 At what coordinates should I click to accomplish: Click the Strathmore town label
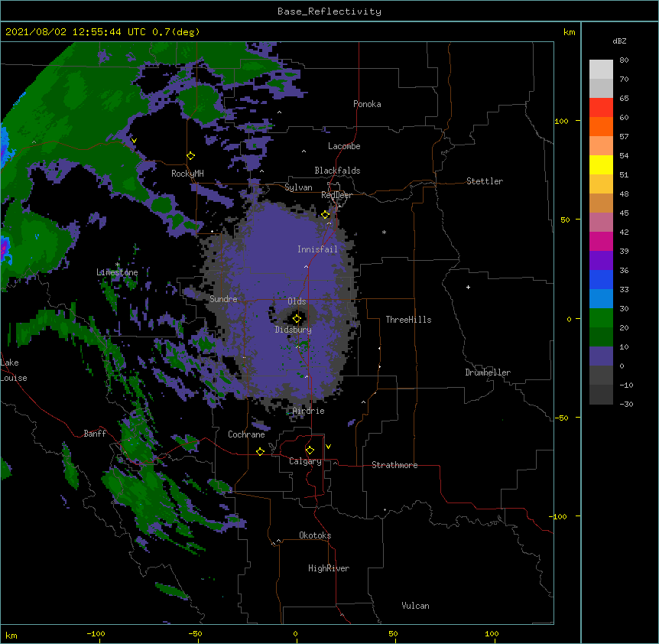(x=394, y=465)
